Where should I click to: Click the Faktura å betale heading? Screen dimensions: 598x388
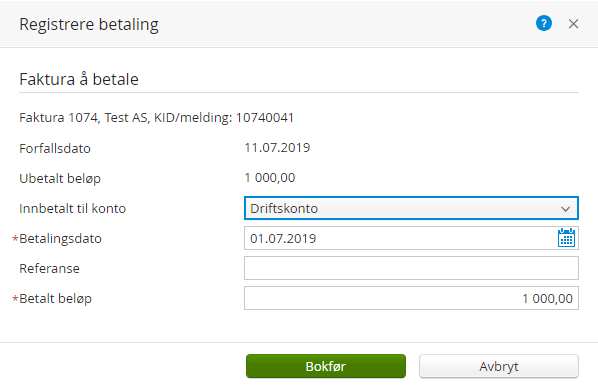click(79, 79)
